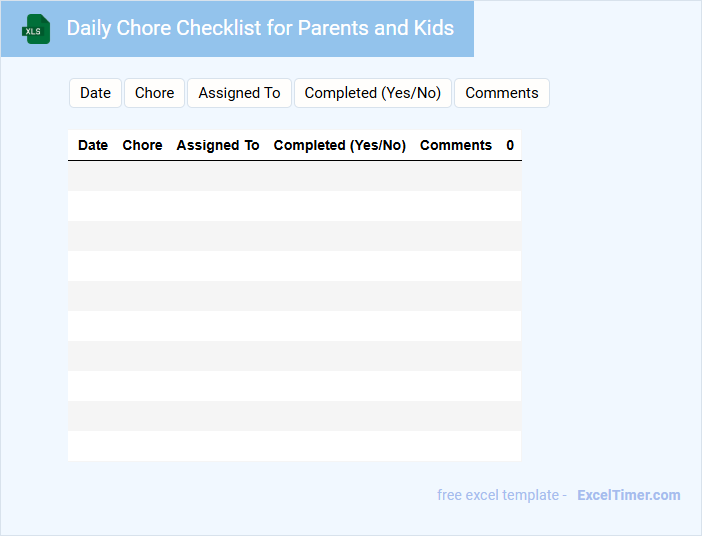Click the Assigned To tag button
Viewport: 702px width, 536px height.
(x=239, y=93)
